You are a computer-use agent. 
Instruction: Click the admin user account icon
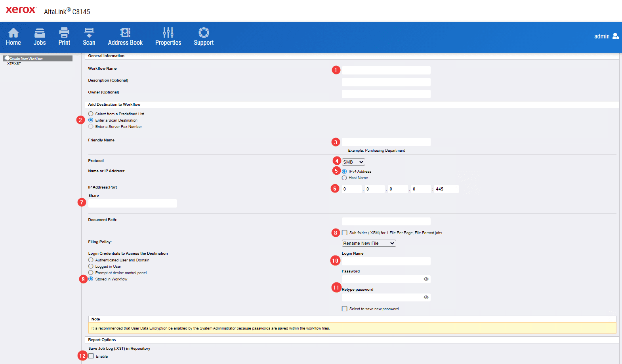tap(615, 36)
